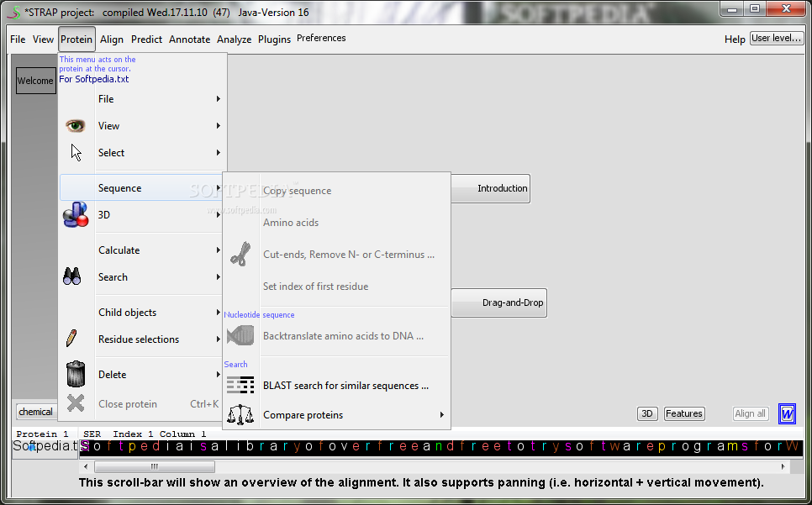Click the horizontal alignment scroll-bar thumb
Viewport: 812px width, 505px height.
(x=155, y=466)
